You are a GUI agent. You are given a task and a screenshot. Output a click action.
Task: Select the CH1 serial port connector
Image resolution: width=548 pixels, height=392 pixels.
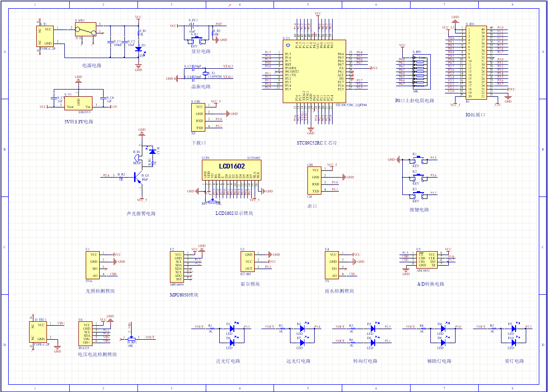click(x=314, y=181)
